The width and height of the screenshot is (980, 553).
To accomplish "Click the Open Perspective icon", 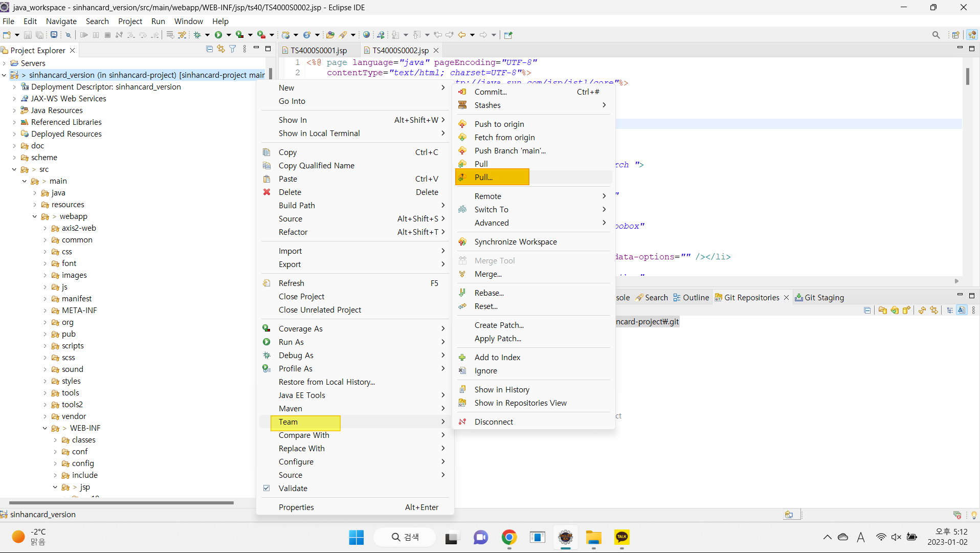I will point(955,35).
